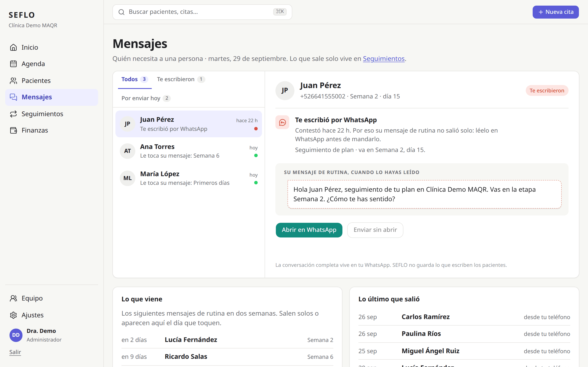This screenshot has width=588, height=367.
Task: Go to the Seguimientos repeat-arrows icon
Action: pos(13,114)
